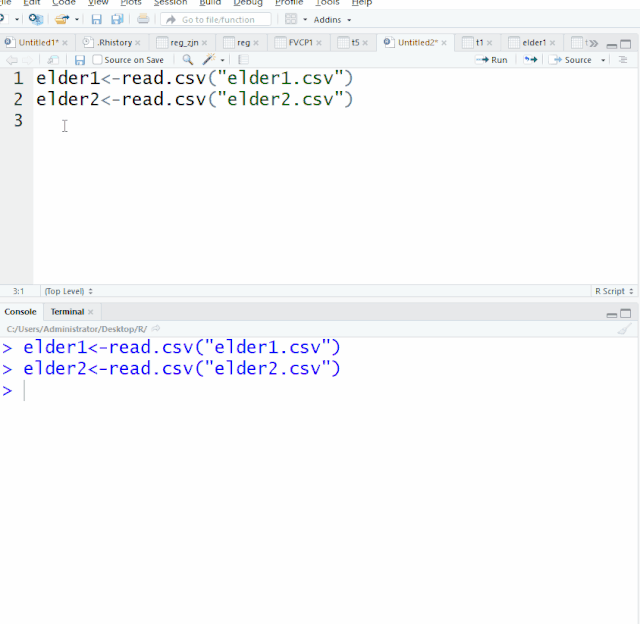
Task: Click the Save current document icon
Action: click(x=96, y=19)
